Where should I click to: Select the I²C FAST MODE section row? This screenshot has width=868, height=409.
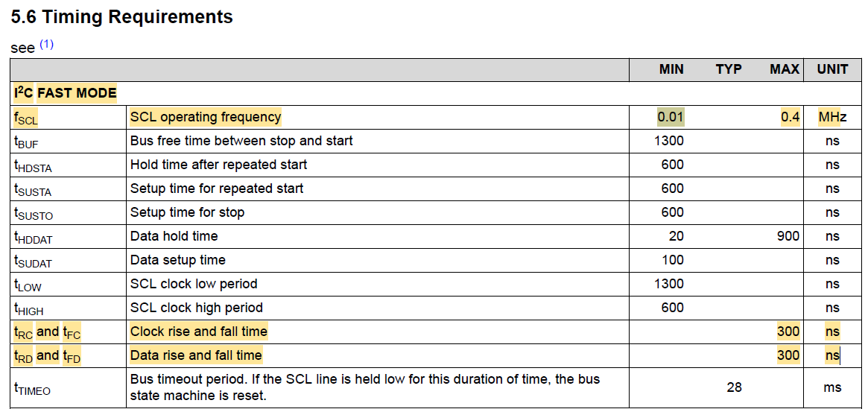point(66,93)
